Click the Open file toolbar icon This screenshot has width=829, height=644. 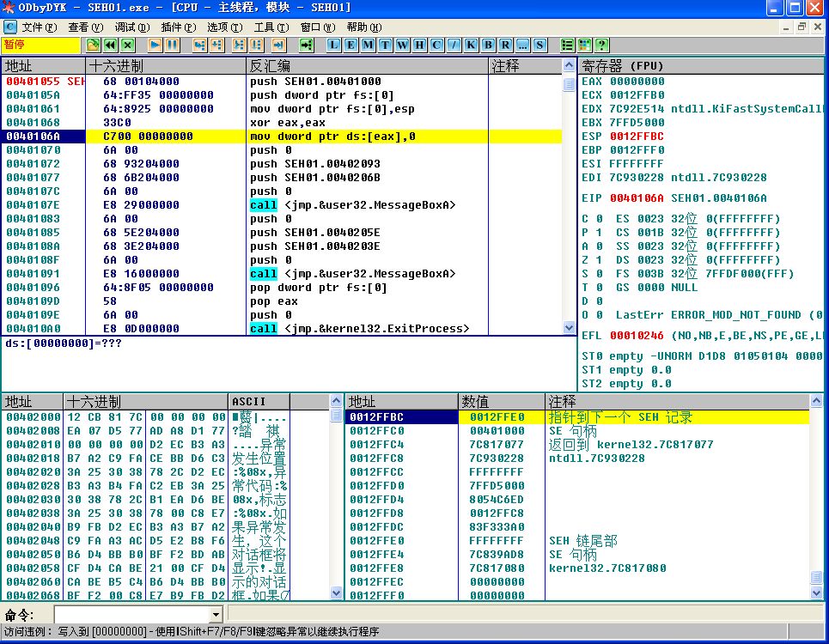pyautogui.click(x=93, y=46)
